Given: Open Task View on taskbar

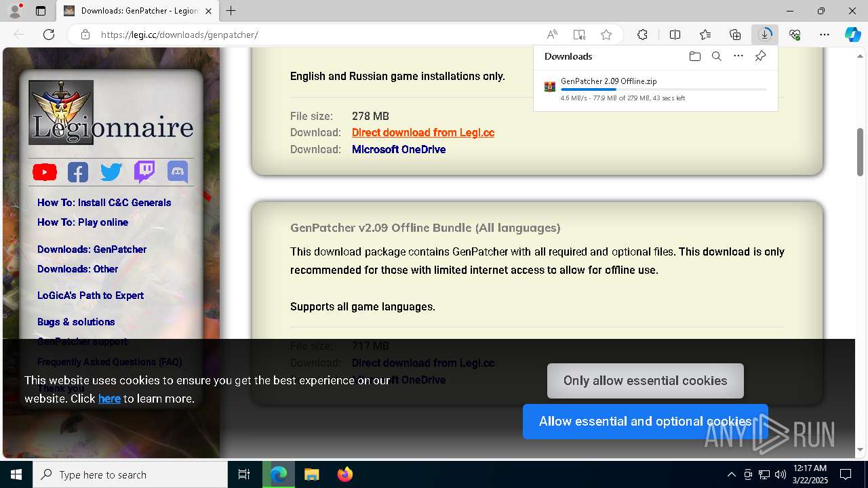Looking at the screenshot, I should click(244, 474).
